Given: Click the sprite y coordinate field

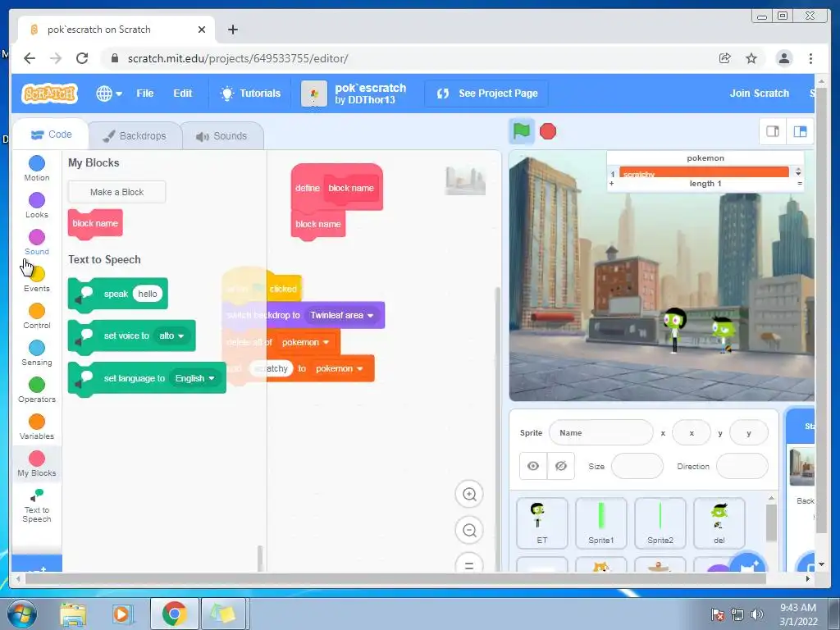Looking at the screenshot, I should [748, 432].
